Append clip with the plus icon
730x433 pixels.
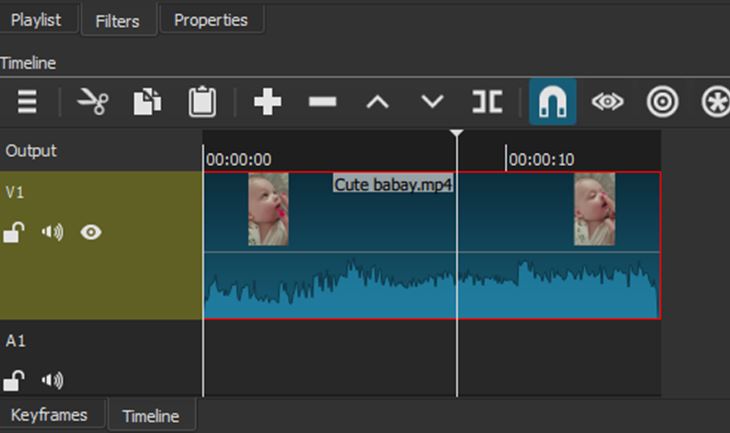[267, 101]
